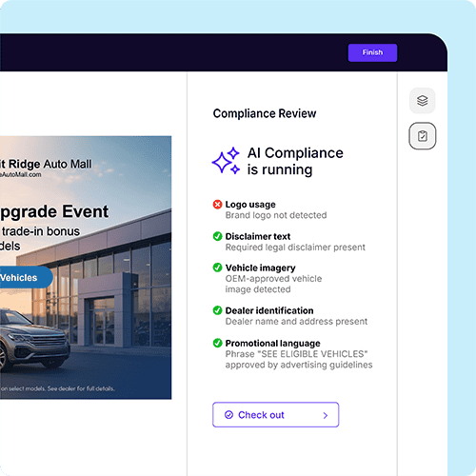This screenshot has width=476, height=476.
Task: Click the 'trade-in bonus' line in the ad
Action: [40, 231]
